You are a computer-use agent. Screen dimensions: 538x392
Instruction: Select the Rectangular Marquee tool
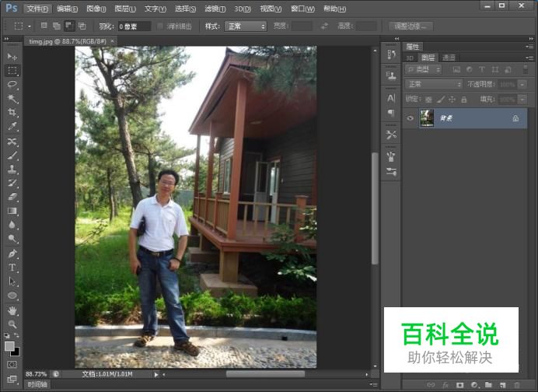pyautogui.click(x=12, y=70)
